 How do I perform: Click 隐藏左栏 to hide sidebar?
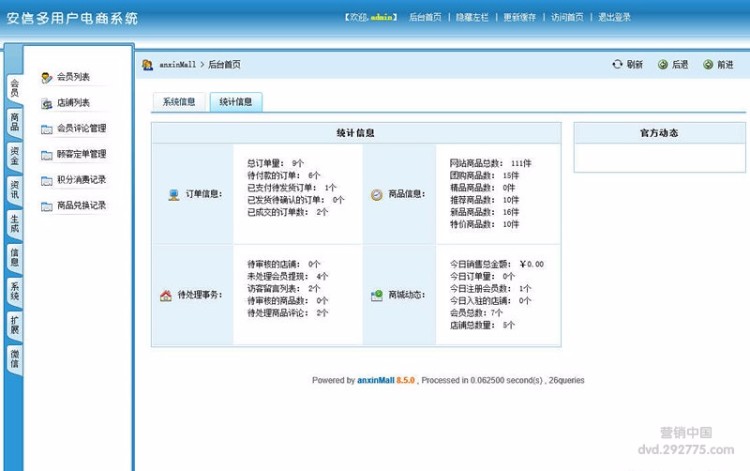coord(472,17)
